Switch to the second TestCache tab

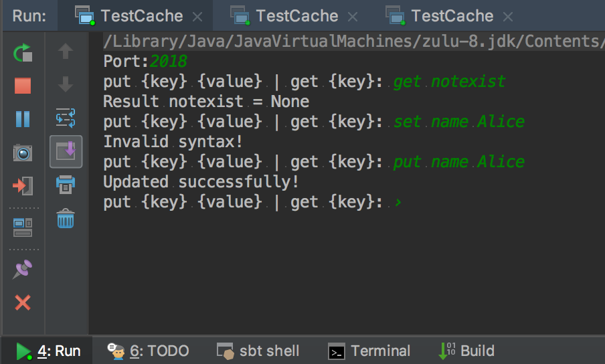click(x=296, y=16)
